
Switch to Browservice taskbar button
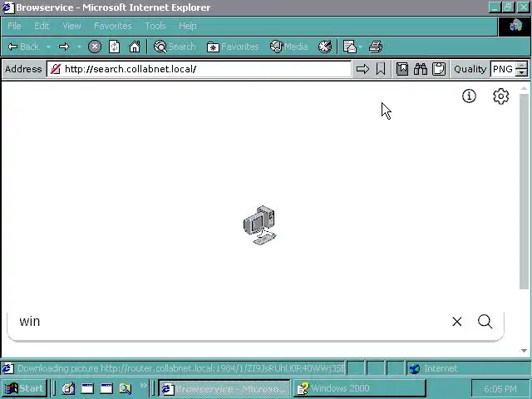click(x=224, y=388)
